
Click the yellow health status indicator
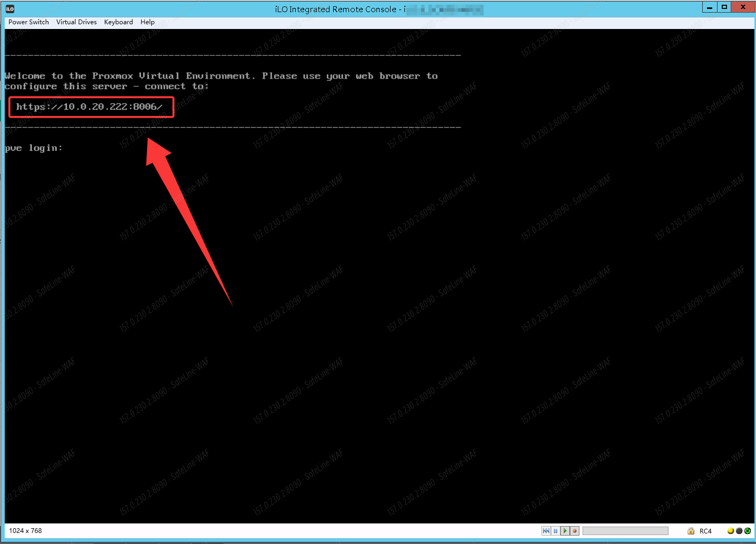[x=731, y=531]
